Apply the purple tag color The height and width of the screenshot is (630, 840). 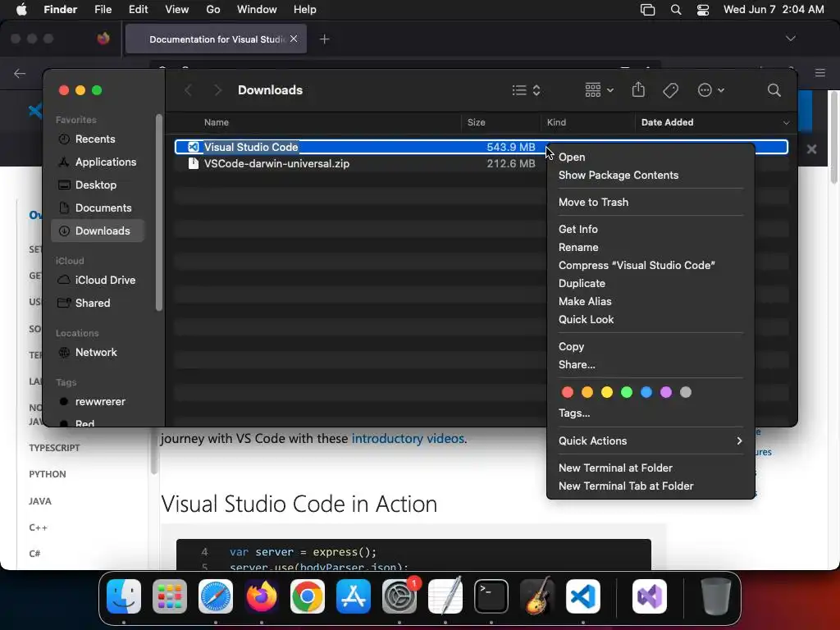(x=666, y=392)
